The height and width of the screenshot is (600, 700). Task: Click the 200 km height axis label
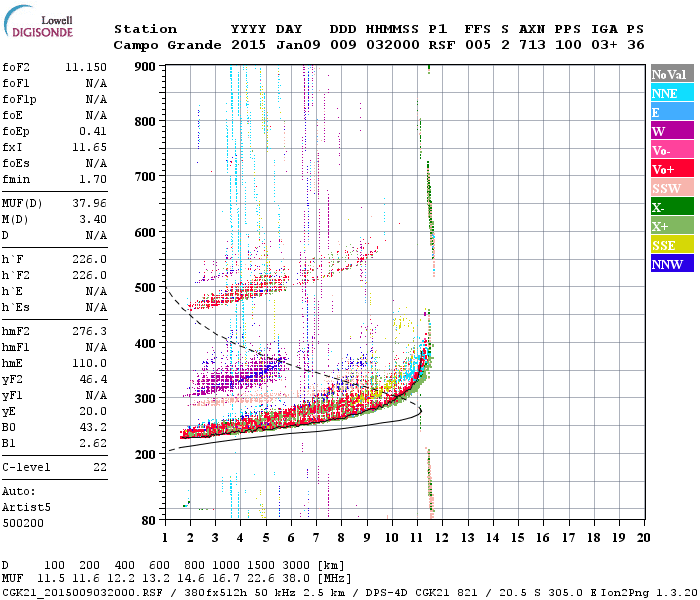[145, 454]
